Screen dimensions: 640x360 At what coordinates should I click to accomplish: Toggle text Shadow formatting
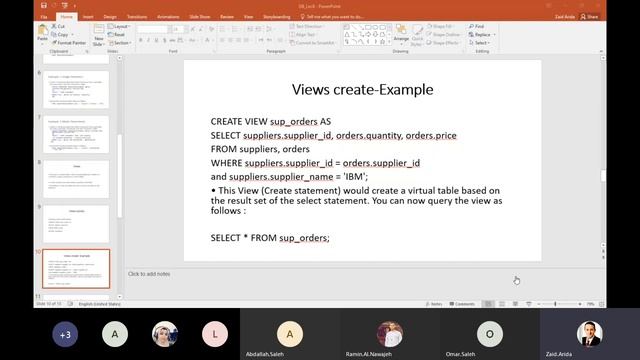[x=164, y=40]
